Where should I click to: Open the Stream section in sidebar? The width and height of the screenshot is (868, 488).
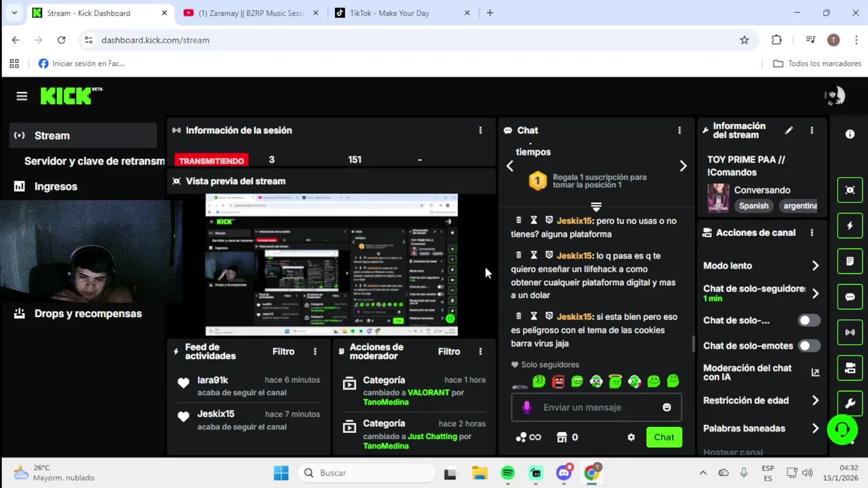click(x=83, y=136)
